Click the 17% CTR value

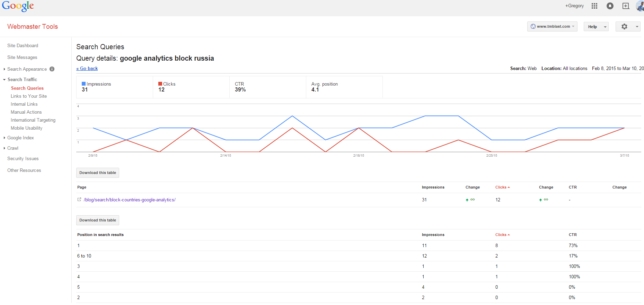tap(573, 256)
